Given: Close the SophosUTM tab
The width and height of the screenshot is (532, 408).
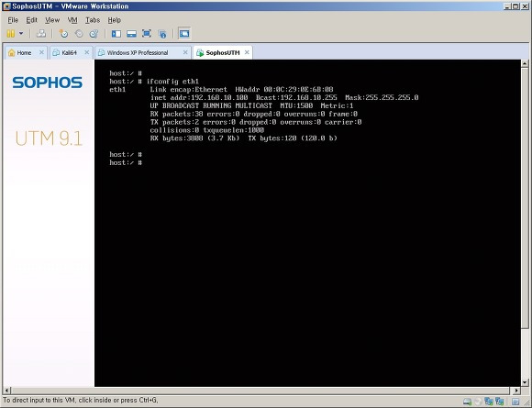Looking at the screenshot, I should (x=247, y=52).
